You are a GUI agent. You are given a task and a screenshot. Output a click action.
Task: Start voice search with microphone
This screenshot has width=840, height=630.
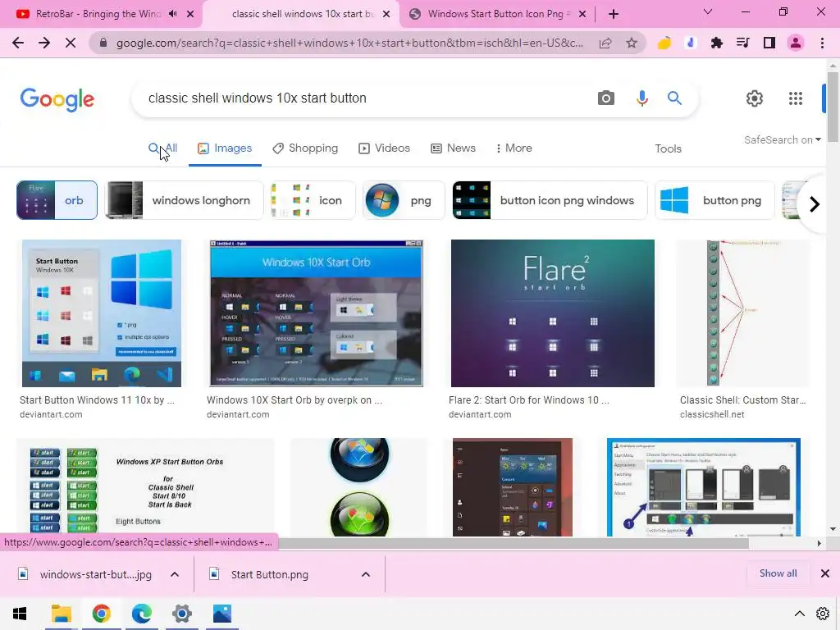(641, 98)
